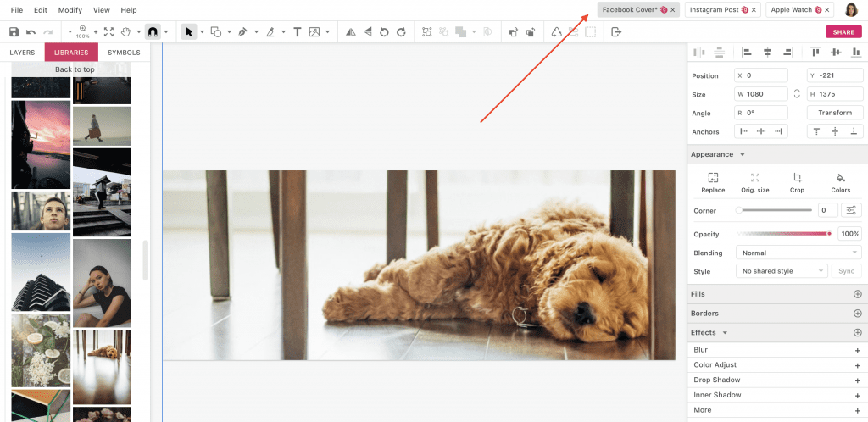Expand the image tool dropdown arrow
This screenshot has width=868, height=422.
click(x=328, y=32)
